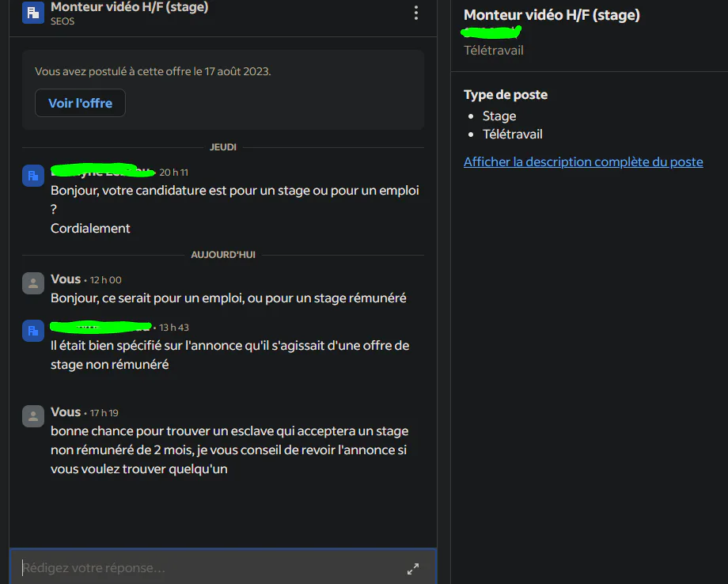Click the employer avatar beside the 20 h 11 message
The width and height of the screenshot is (728, 584).
[x=33, y=176]
